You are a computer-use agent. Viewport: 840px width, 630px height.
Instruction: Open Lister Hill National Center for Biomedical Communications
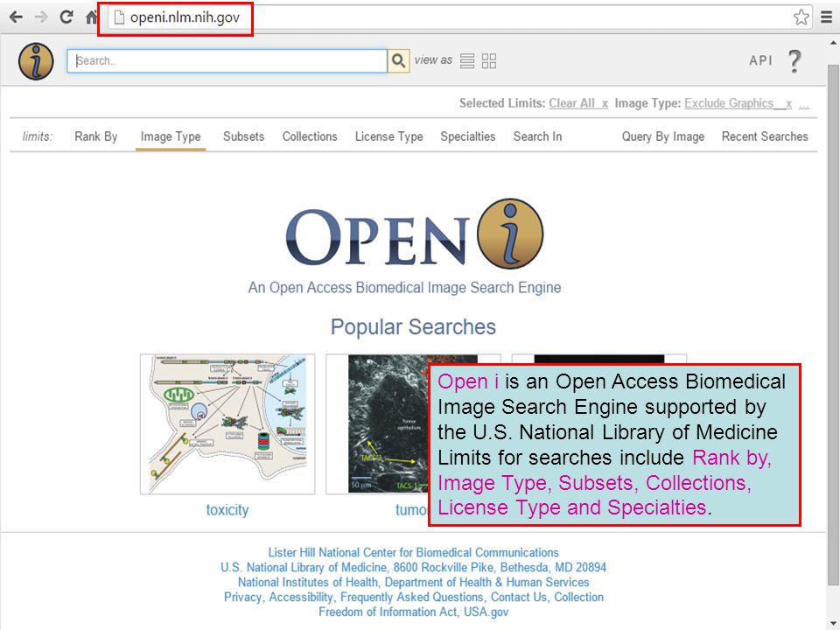414,552
